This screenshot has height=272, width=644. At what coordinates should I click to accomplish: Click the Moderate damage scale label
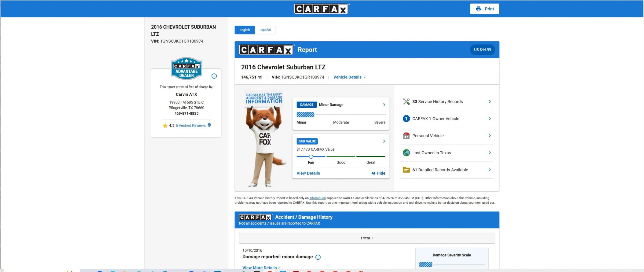pos(341,122)
